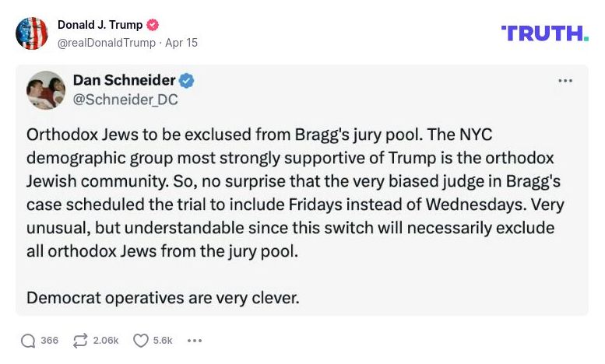Like the post with the heart icon
Screen dimensions: 605x364
[140, 341]
